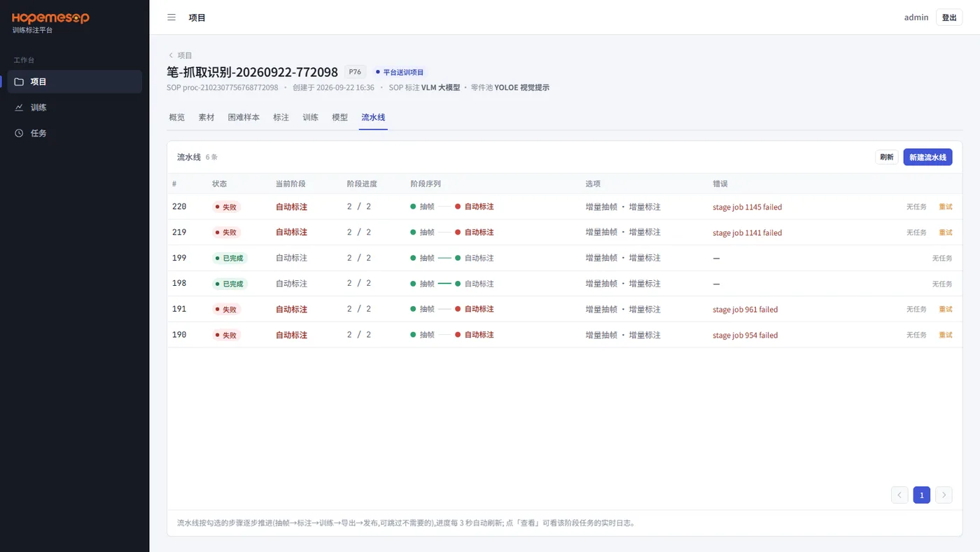Image resolution: width=980 pixels, height=552 pixels.
Task: Go back via the 项目 breadcrumb chevron
Action: coord(171,55)
